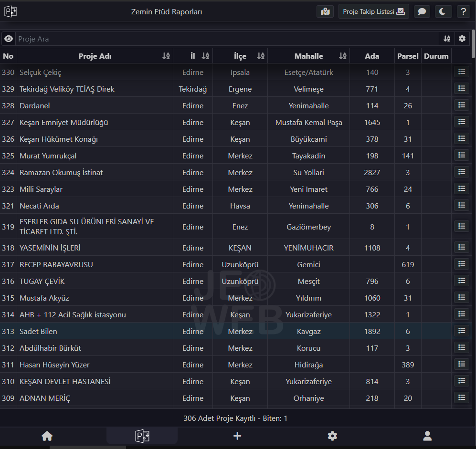476x449 pixels.
Task: Open settings gear in bottom navigation
Action: pos(332,436)
